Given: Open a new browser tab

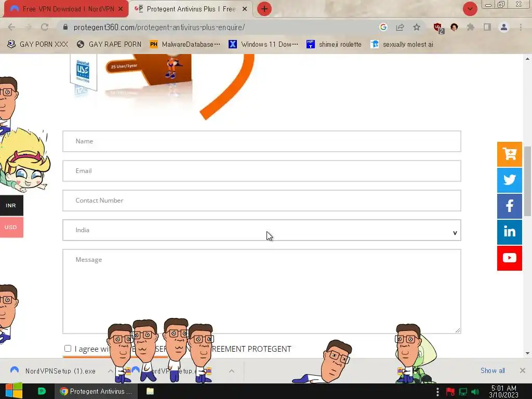Looking at the screenshot, I should point(264,9).
